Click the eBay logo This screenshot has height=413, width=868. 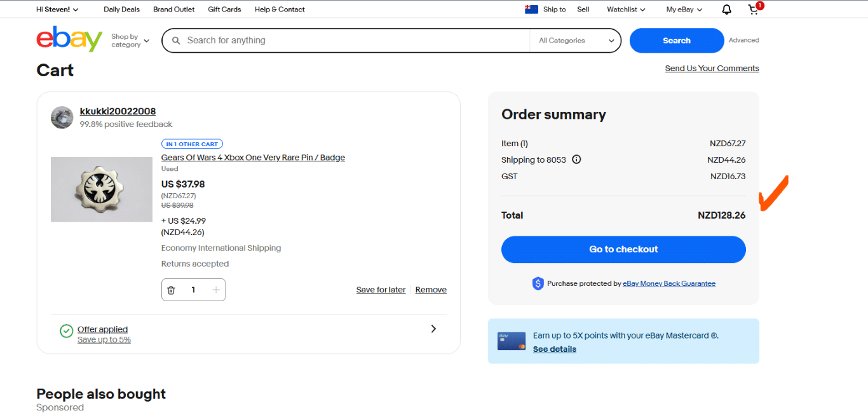coord(69,39)
